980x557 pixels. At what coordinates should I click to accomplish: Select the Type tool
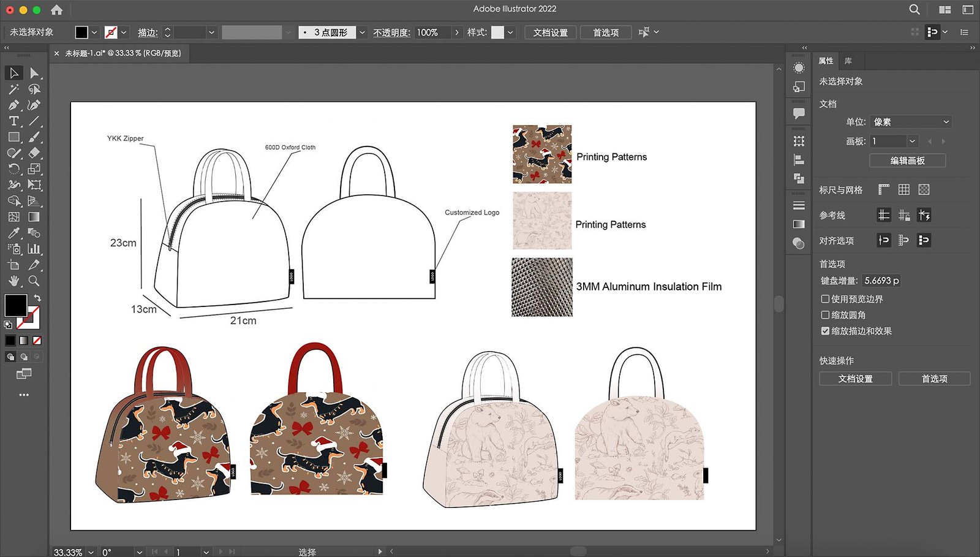[13, 121]
